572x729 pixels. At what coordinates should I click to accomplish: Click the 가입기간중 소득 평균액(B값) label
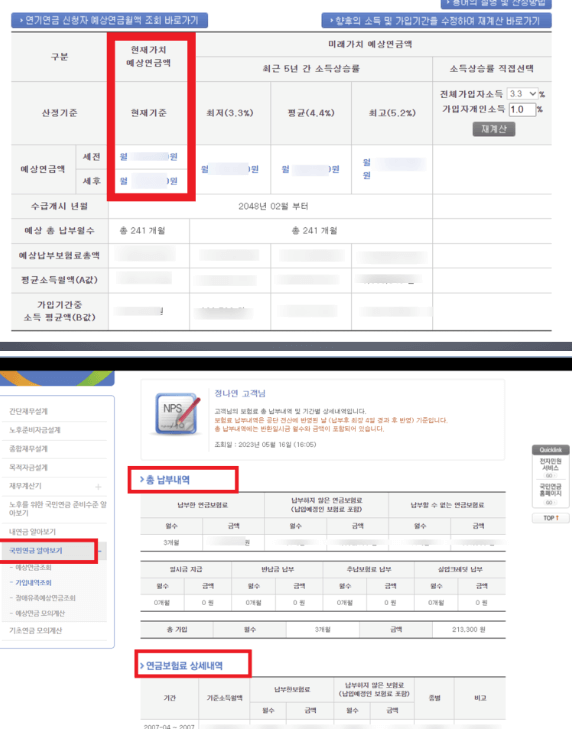click(x=60, y=311)
